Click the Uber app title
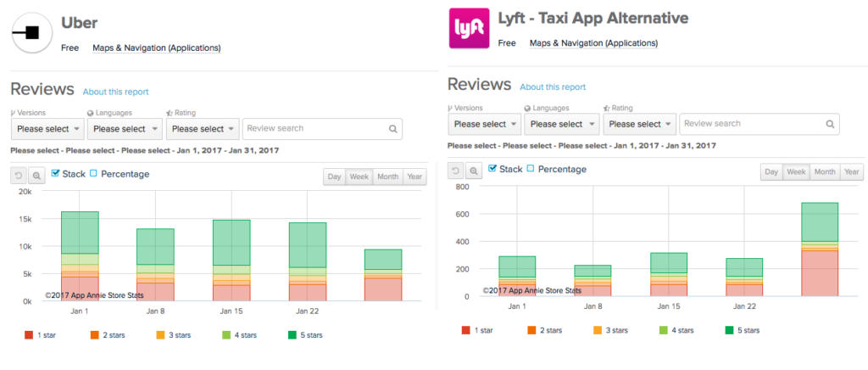Screen dimensions: 868x370 (x=79, y=23)
